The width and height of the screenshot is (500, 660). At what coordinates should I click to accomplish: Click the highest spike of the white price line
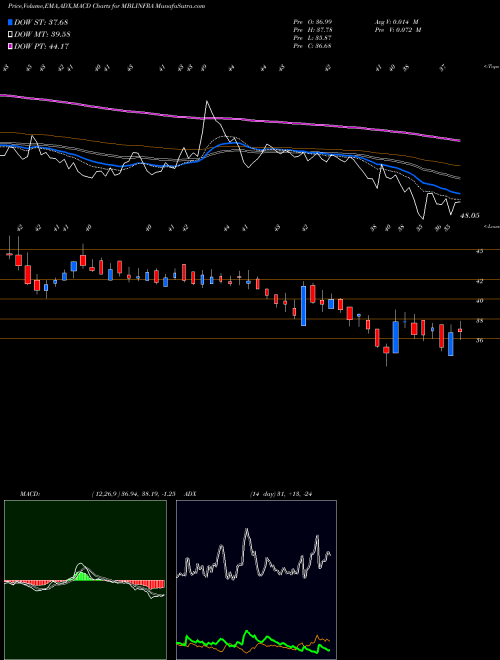coord(207,101)
